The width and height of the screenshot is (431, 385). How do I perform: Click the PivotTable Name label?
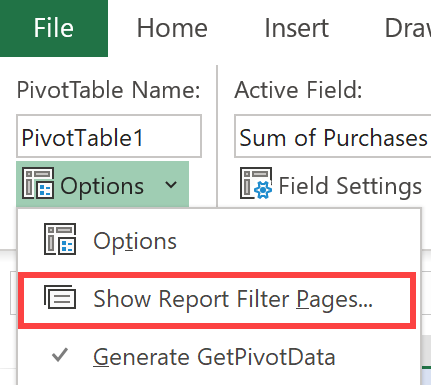109,90
